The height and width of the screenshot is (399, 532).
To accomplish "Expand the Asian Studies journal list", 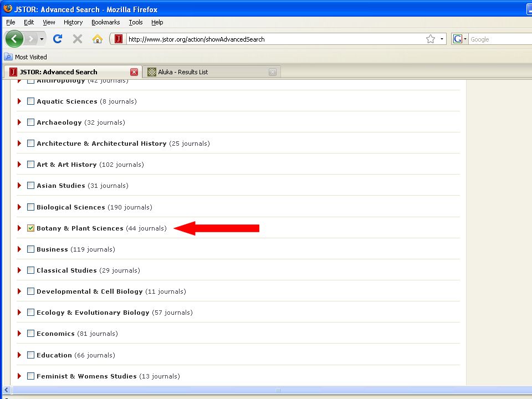I will click(x=19, y=185).
